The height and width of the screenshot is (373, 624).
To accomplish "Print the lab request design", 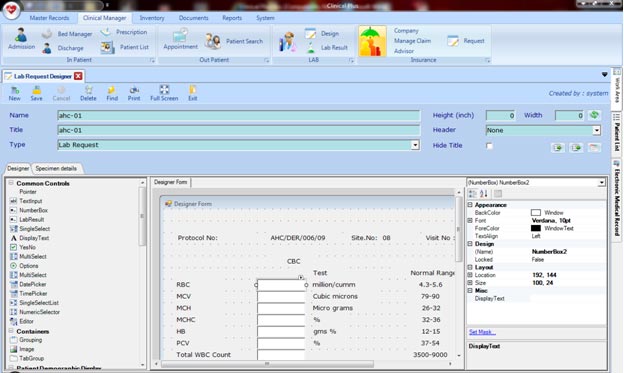I will pyautogui.click(x=134, y=93).
